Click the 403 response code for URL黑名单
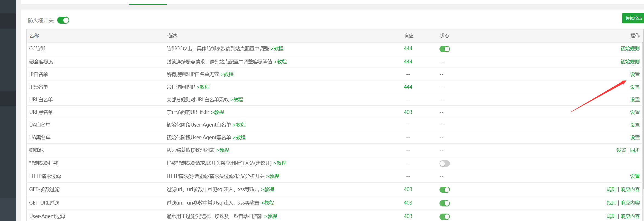 [x=408, y=112]
